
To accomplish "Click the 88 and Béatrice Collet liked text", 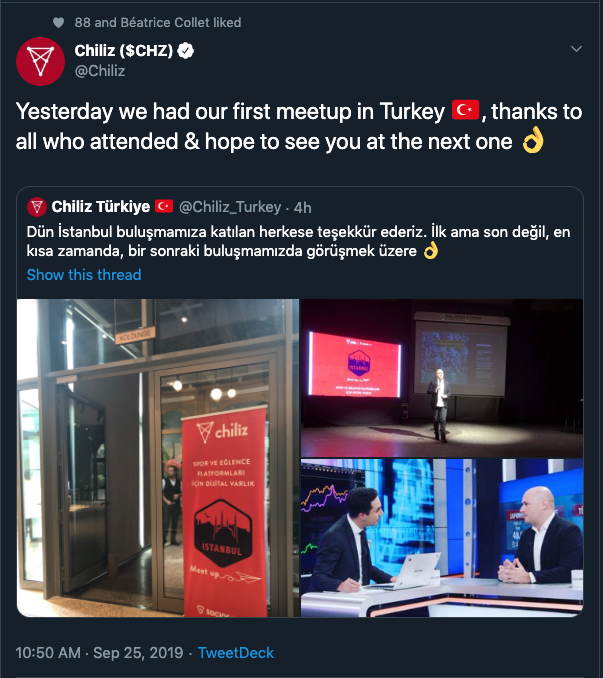I will tap(158, 22).
